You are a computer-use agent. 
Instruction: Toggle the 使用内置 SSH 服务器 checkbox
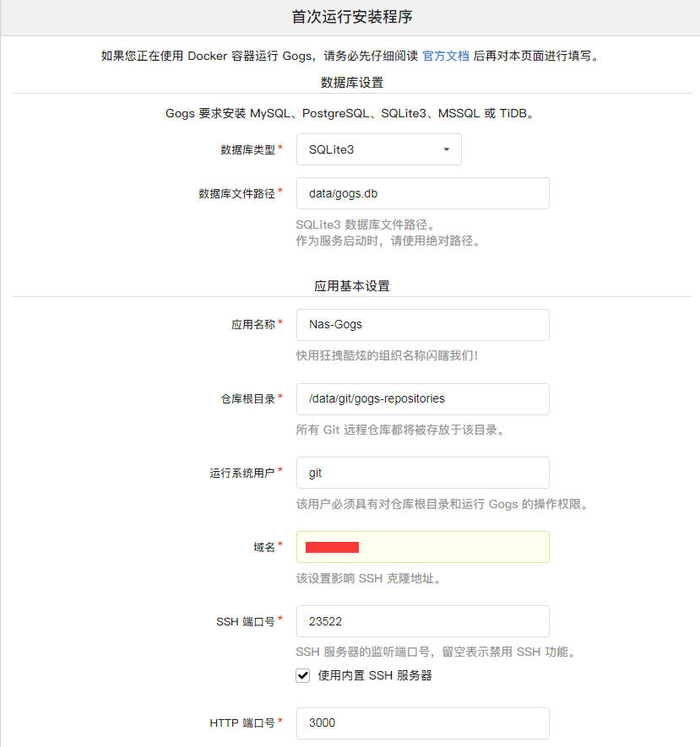pos(302,675)
